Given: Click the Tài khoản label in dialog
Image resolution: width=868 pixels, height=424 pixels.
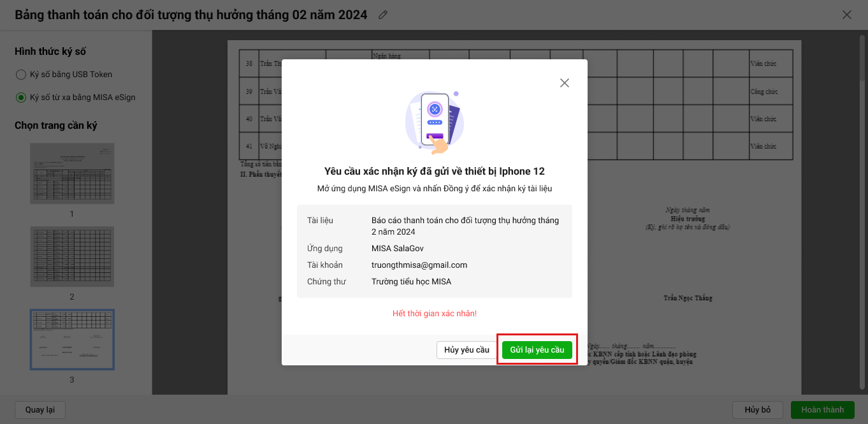Looking at the screenshot, I should pyautogui.click(x=325, y=265).
